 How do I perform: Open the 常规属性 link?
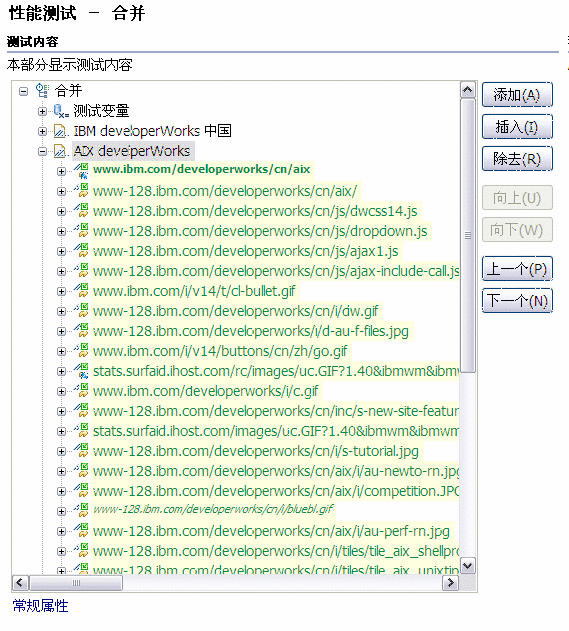(40, 606)
